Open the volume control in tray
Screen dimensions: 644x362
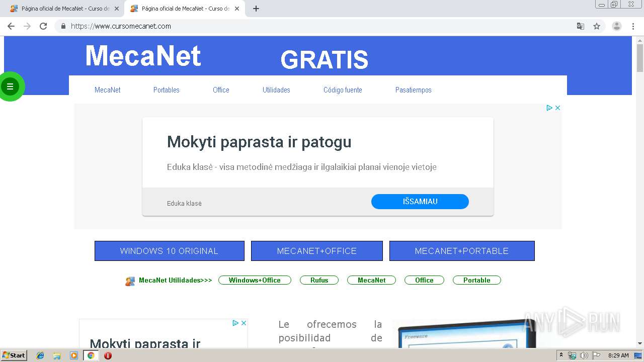tap(584, 355)
